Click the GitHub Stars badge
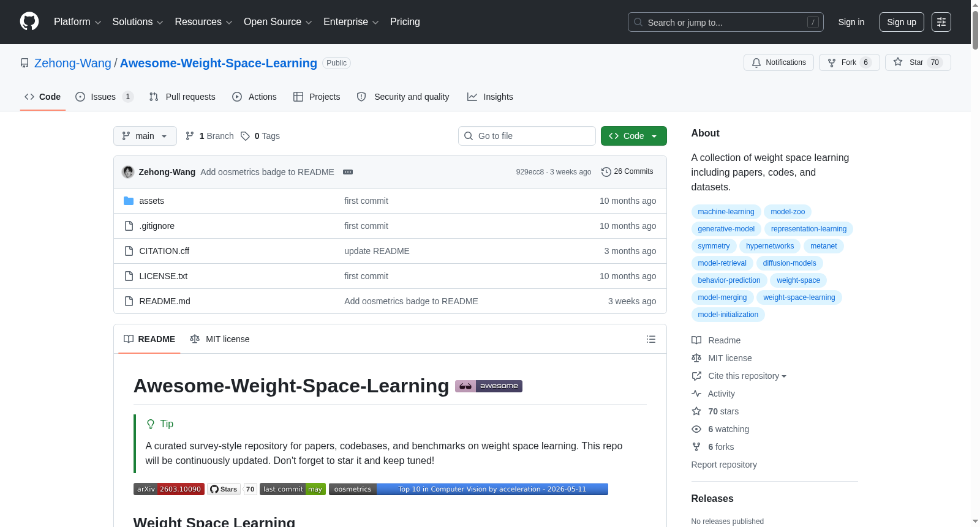The image size is (980, 527). (232, 489)
